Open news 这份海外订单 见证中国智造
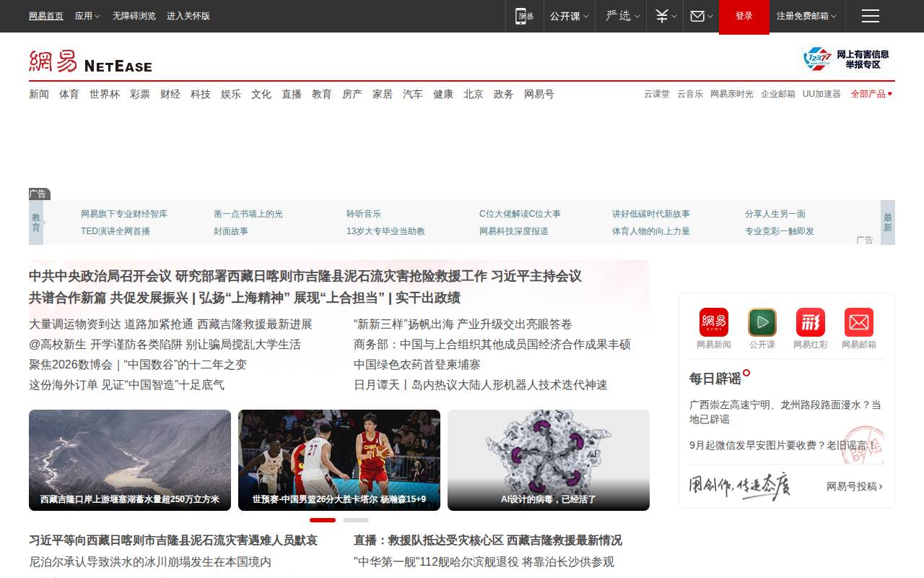The image size is (924, 578). point(126,385)
